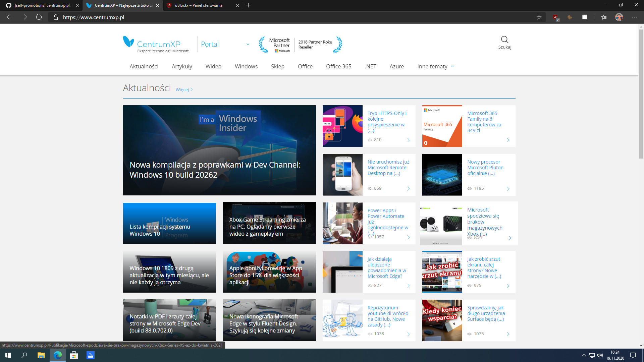The image size is (644, 362).
Task: Open File Explorer from the taskbar
Action: tap(41, 355)
